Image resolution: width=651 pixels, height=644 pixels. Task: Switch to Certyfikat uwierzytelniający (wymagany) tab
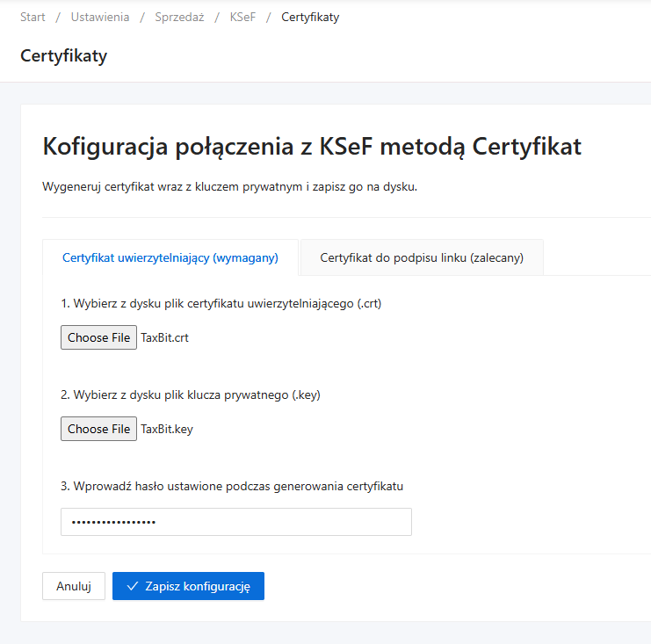pos(170,257)
